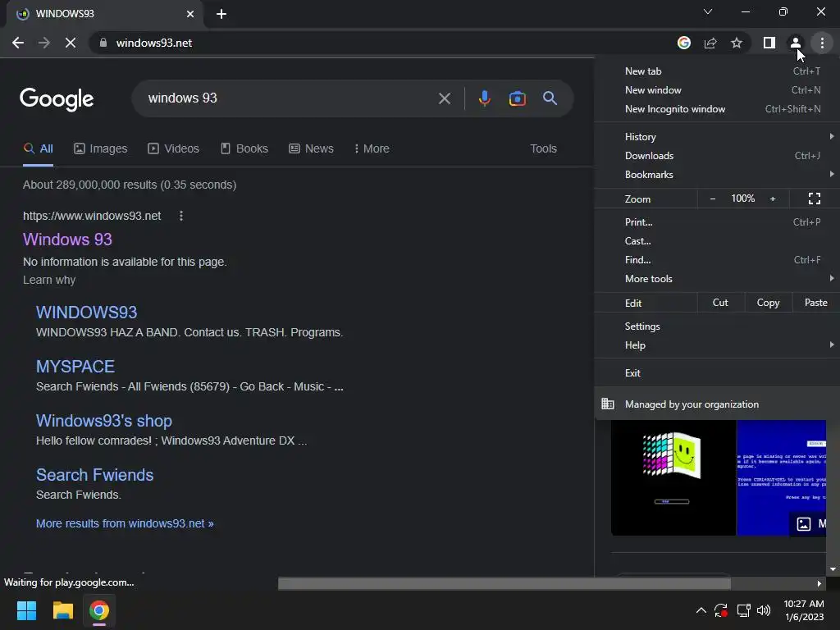
Task: Open the MYSPACE sitelink
Action: 75,367
